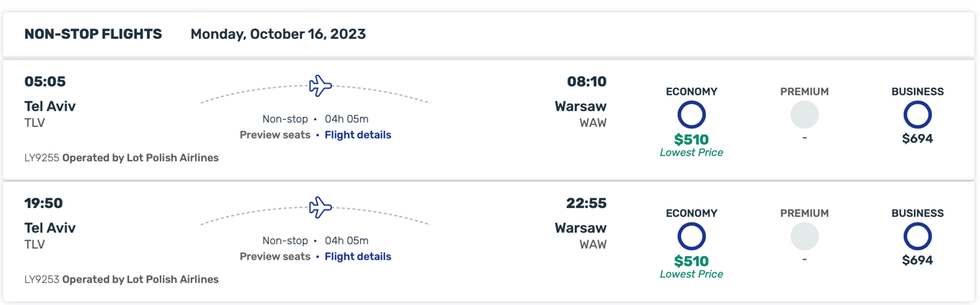
Task: Click the airplane icon on the 05:05 flight
Action: tap(320, 86)
